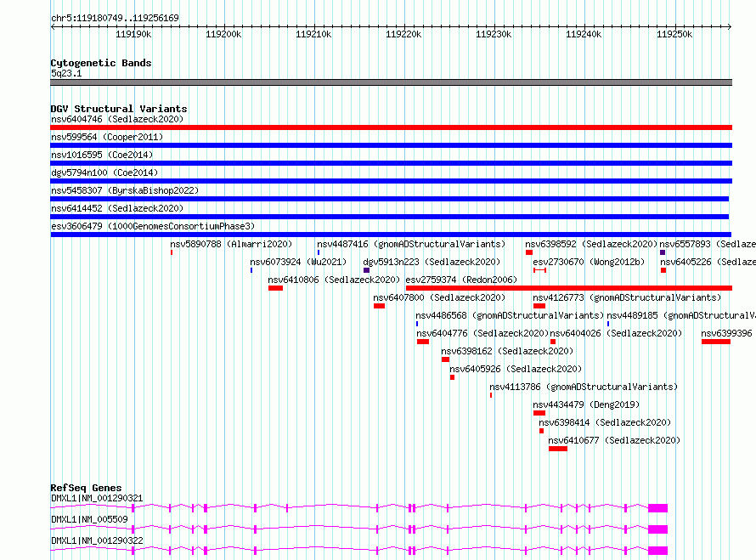Open nsv6073924 (Wu2021) label
The width and height of the screenshot is (756, 560).
298,262
